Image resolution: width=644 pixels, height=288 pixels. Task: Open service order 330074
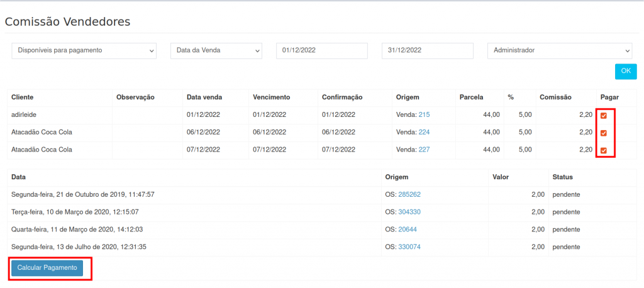tap(409, 247)
